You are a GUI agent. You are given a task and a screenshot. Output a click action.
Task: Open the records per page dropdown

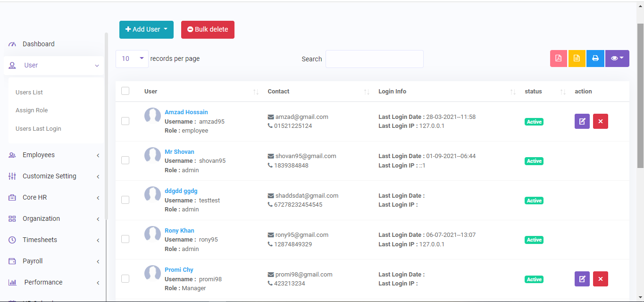[132, 58]
